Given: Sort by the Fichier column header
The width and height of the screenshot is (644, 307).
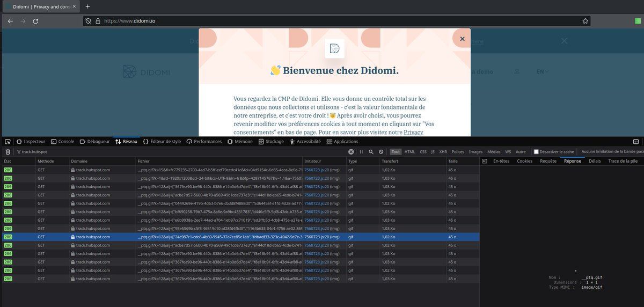Looking at the screenshot, I should (x=219, y=161).
